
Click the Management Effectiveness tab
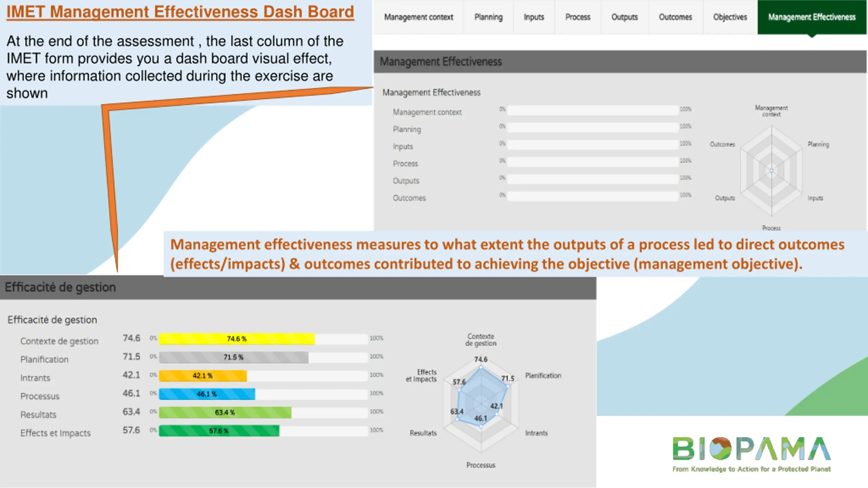[x=812, y=17]
